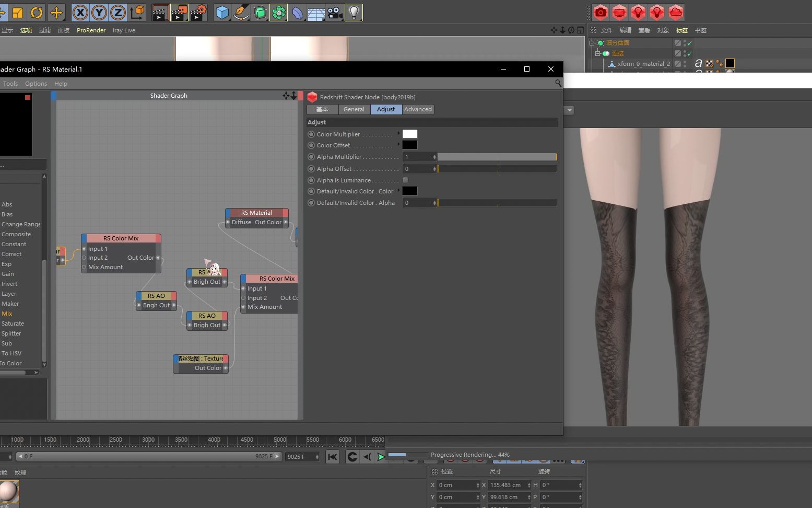Select the Cube primitive tool
The width and height of the screenshot is (812, 508).
coord(222,13)
